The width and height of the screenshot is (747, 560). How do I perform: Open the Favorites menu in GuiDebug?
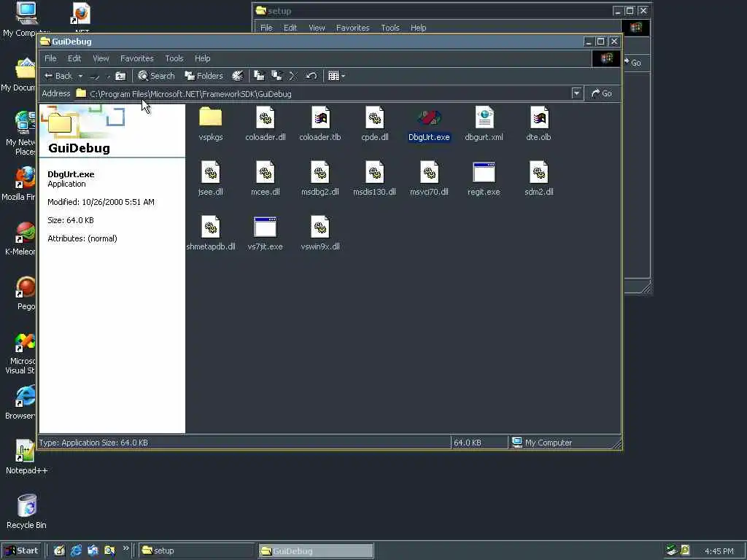click(x=136, y=58)
